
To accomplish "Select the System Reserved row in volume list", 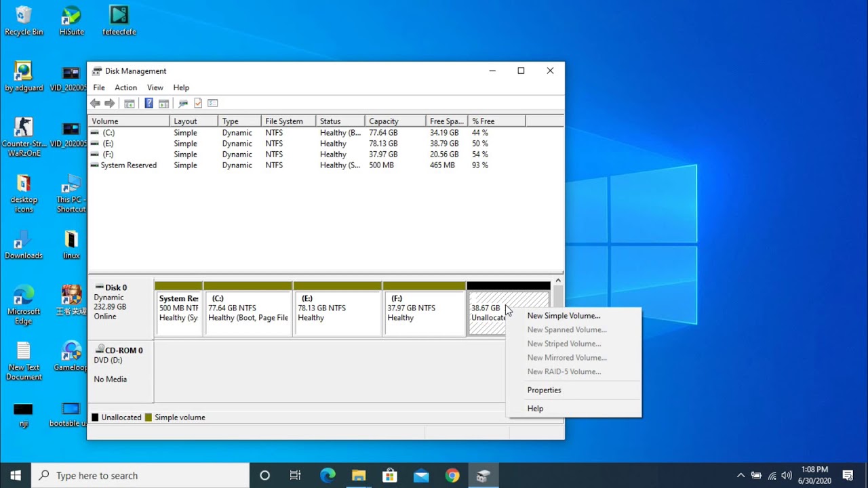I will pos(325,165).
